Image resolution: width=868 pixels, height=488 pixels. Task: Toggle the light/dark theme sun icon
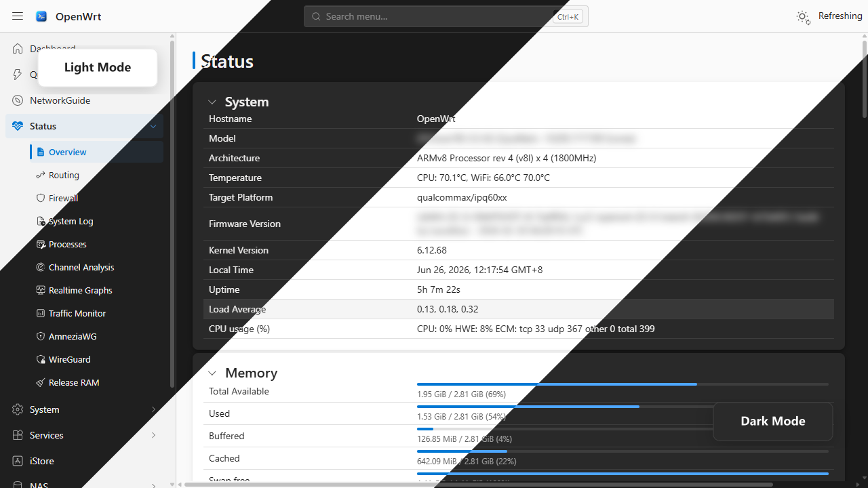pyautogui.click(x=803, y=17)
